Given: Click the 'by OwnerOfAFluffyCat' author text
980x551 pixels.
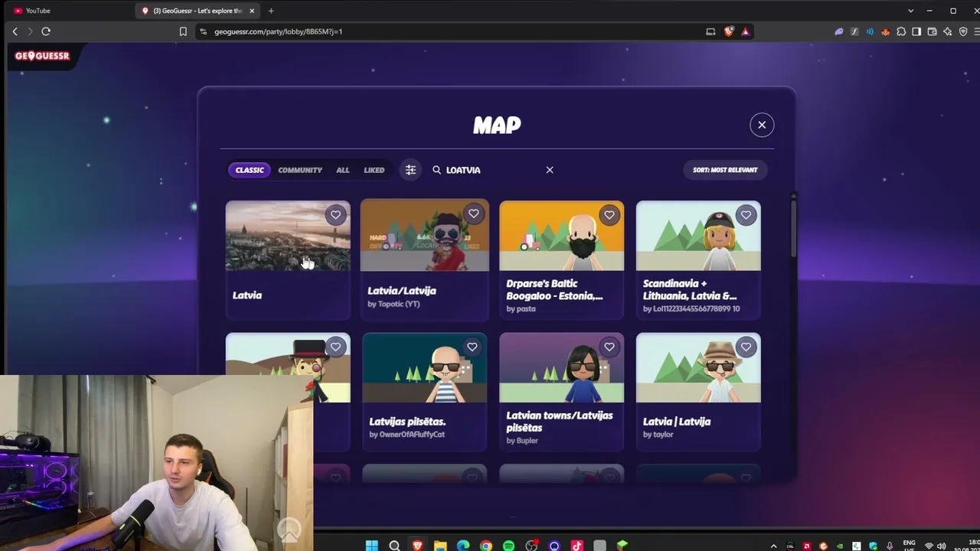Looking at the screenshot, I should pyautogui.click(x=407, y=435).
